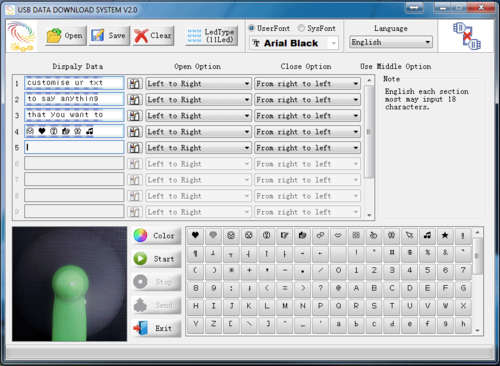Click the question mark key
Viewport: 500px width, 366px height.
[320, 288]
